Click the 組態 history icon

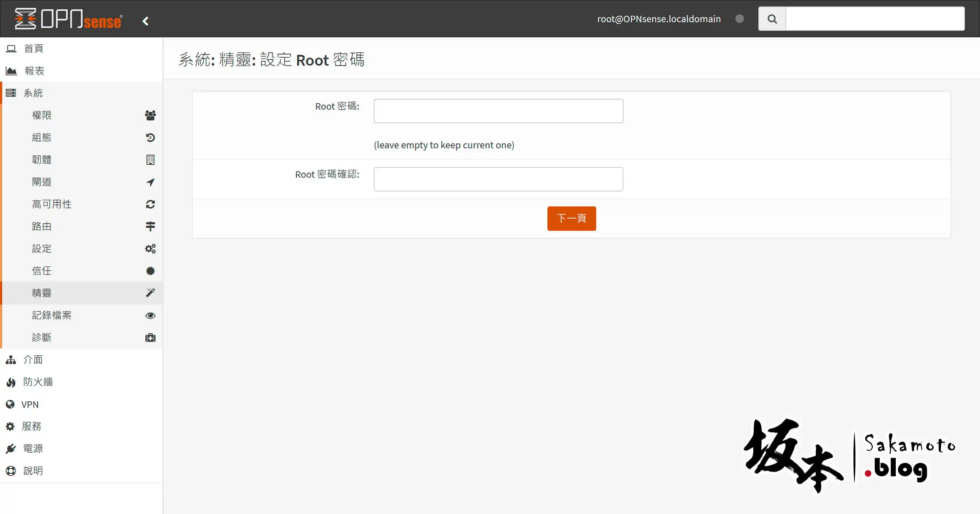pos(150,137)
